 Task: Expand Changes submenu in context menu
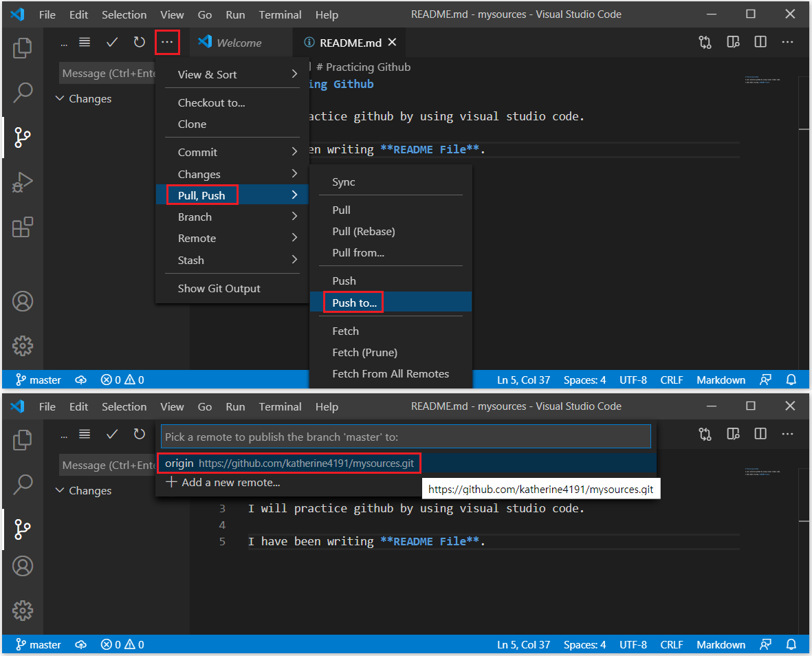232,174
